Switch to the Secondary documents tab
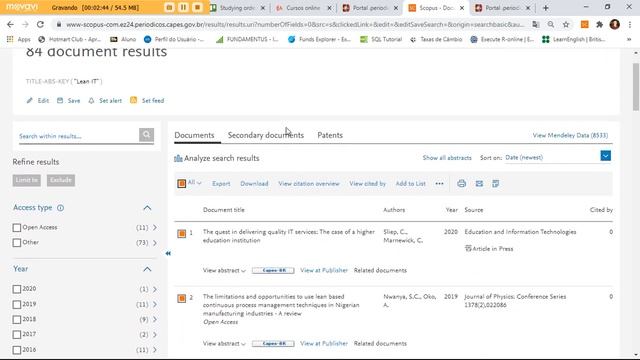 (x=266, y=135)
